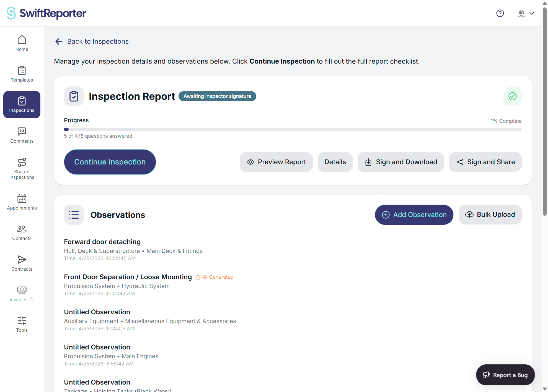Click the green checkmark status icon
Screen dimensions: 548x392
[513, 96]
